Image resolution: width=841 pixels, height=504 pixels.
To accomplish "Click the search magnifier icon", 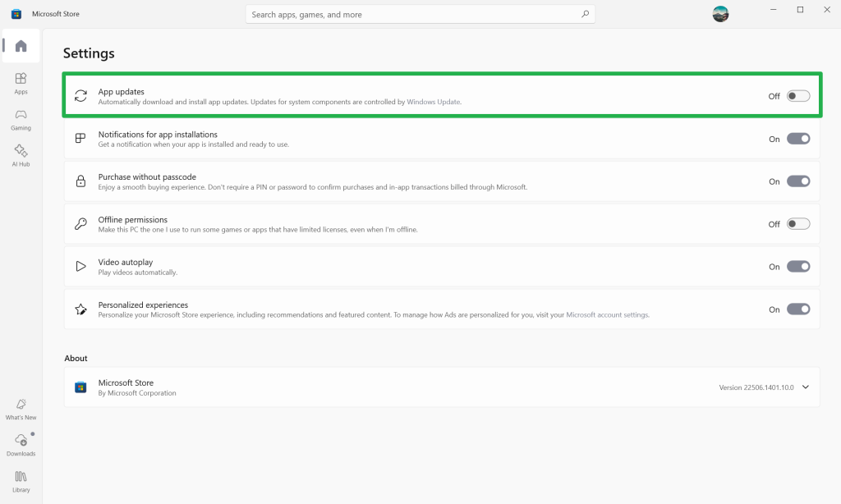I will [x=585, y=15].
